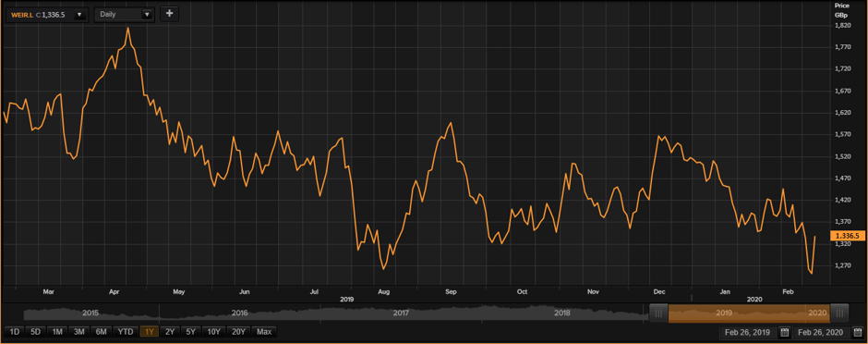Click the plus add-indicator button
The height and width of the screenshot is (344, 868).
[x=169, y=14]
